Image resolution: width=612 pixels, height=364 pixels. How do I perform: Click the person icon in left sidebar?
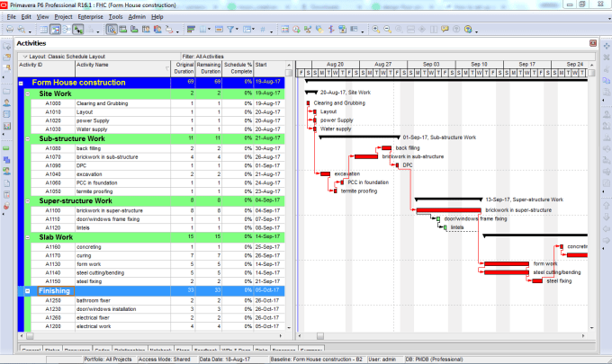pos(6,102)
